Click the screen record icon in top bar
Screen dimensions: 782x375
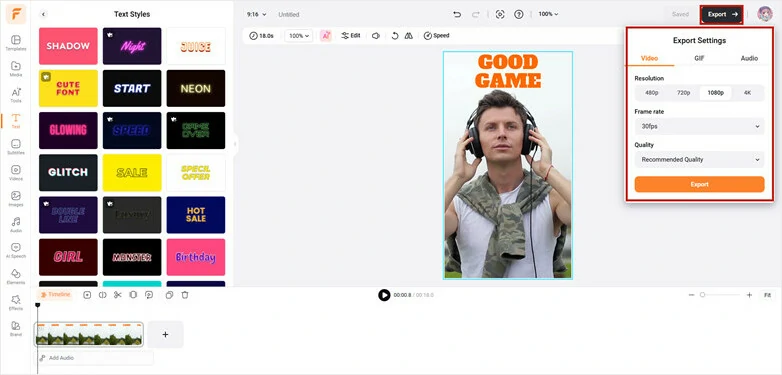pos(500,14)
